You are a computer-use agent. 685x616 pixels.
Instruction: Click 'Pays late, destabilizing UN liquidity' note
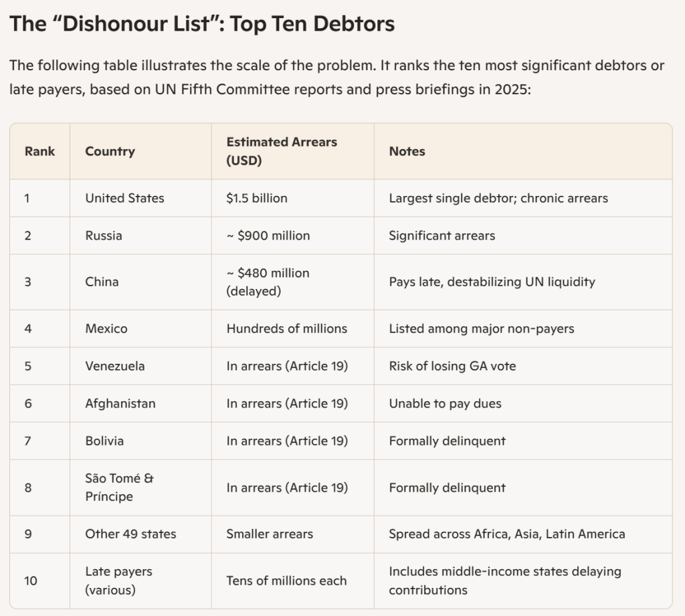pos(492,282)
